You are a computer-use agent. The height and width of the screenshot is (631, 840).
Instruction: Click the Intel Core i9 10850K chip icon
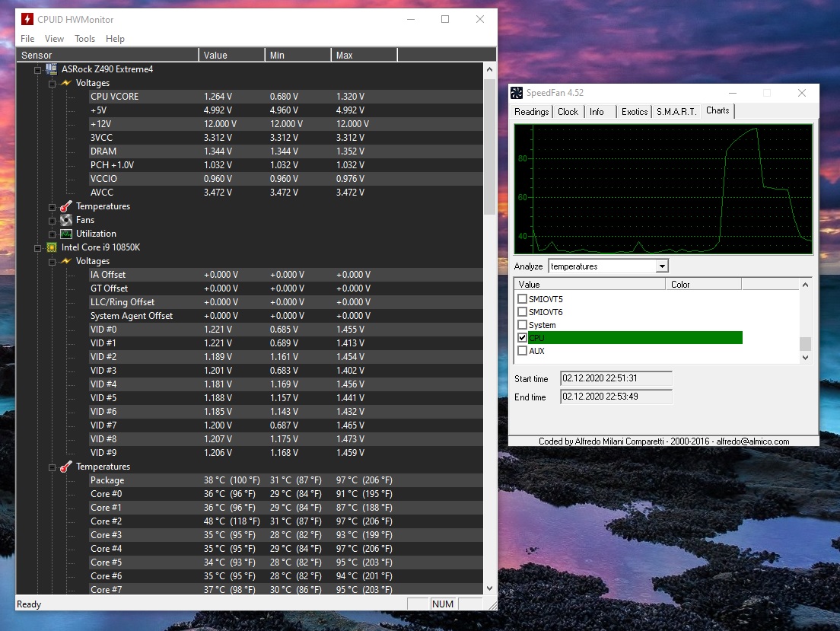click(52, 247)
